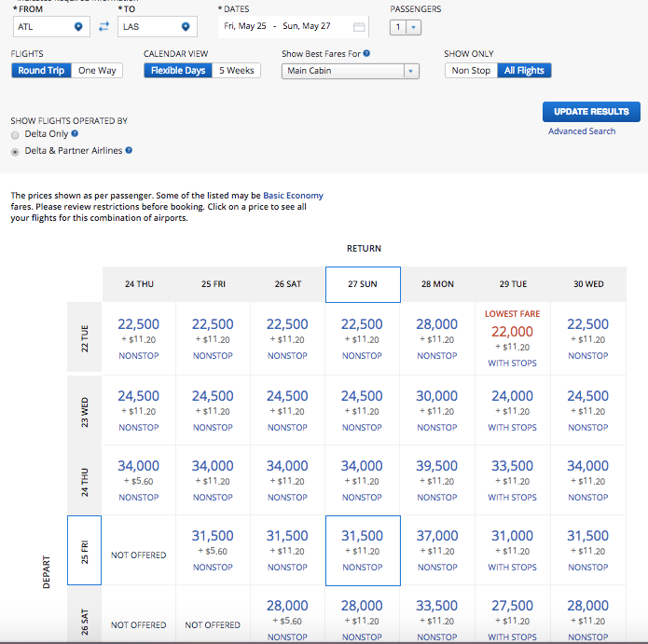Click the swap airports arrows icon
This screenshot has width=648, height=644.
coord(103,27)
